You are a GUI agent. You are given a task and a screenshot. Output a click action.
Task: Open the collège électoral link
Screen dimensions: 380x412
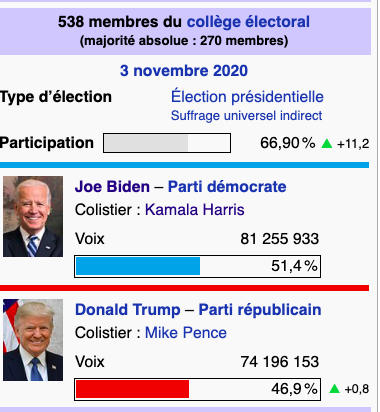click(x=248, y=22)
